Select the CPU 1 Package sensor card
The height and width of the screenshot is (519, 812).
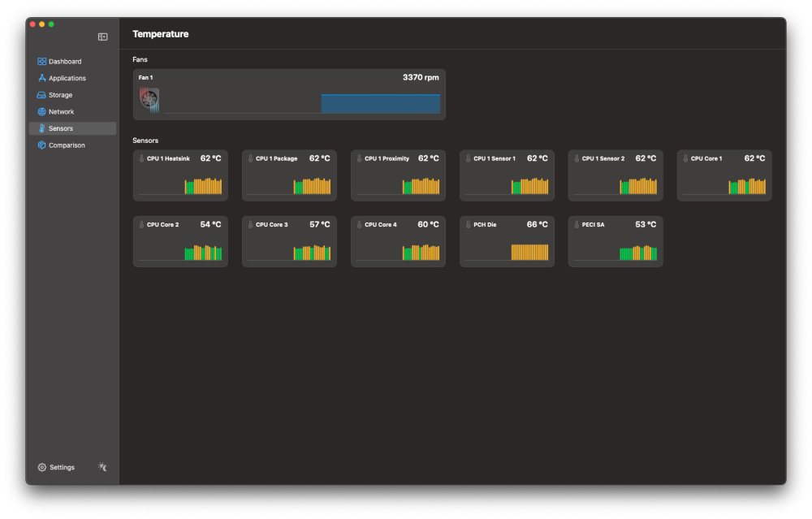coord(290,175)
